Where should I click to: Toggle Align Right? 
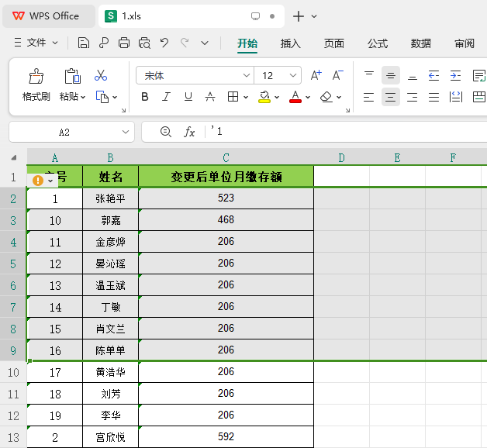(x=412, y=97)
